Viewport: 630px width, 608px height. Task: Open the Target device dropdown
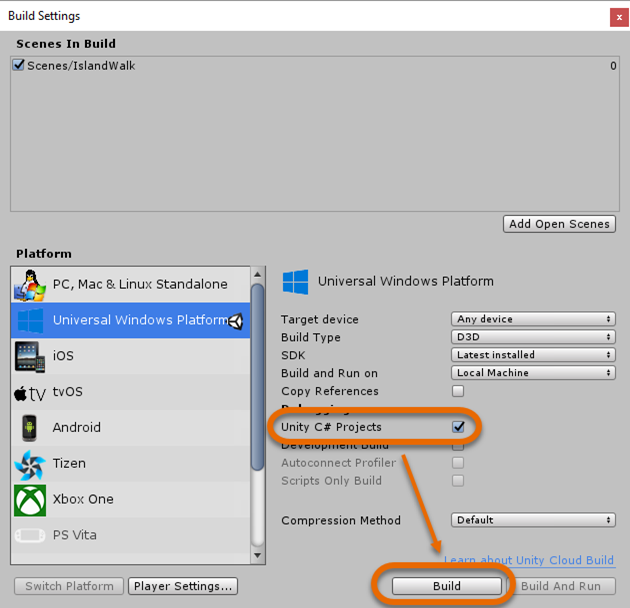533,319
